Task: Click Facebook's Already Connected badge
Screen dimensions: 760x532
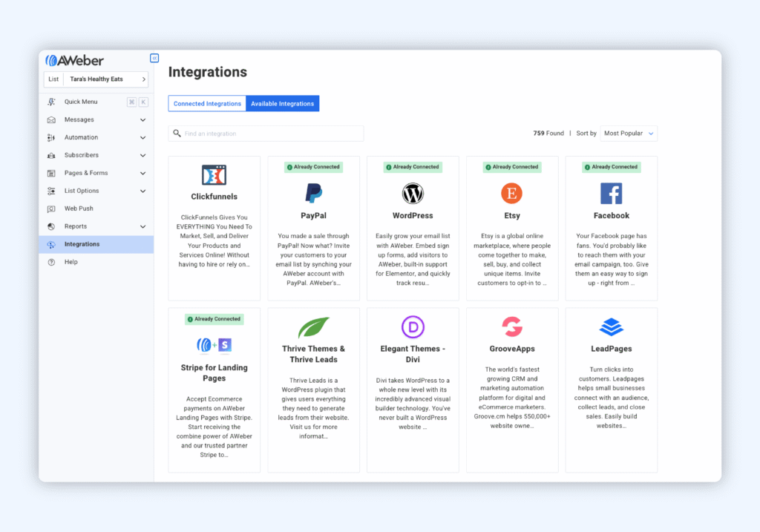Action: click(x=612, y=167)
